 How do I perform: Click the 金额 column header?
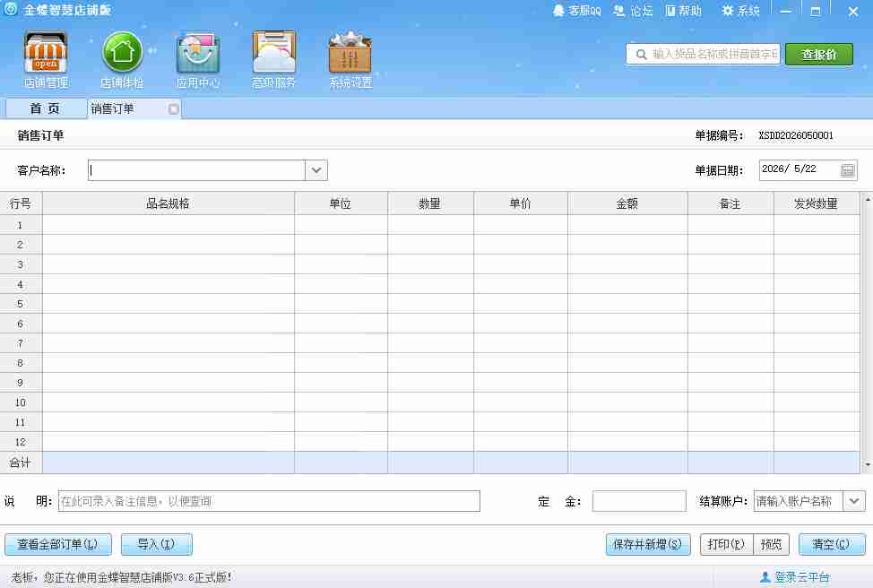(x=627, y=203)
